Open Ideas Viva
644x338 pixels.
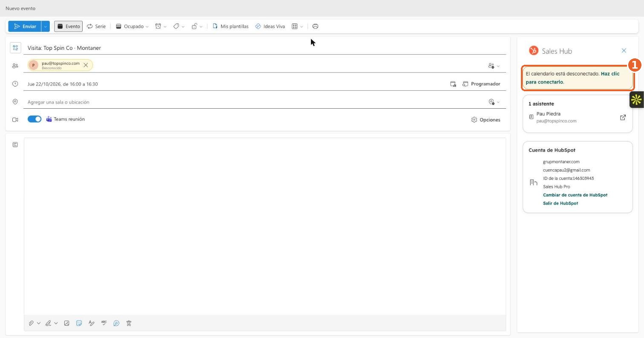coord(270,26)
